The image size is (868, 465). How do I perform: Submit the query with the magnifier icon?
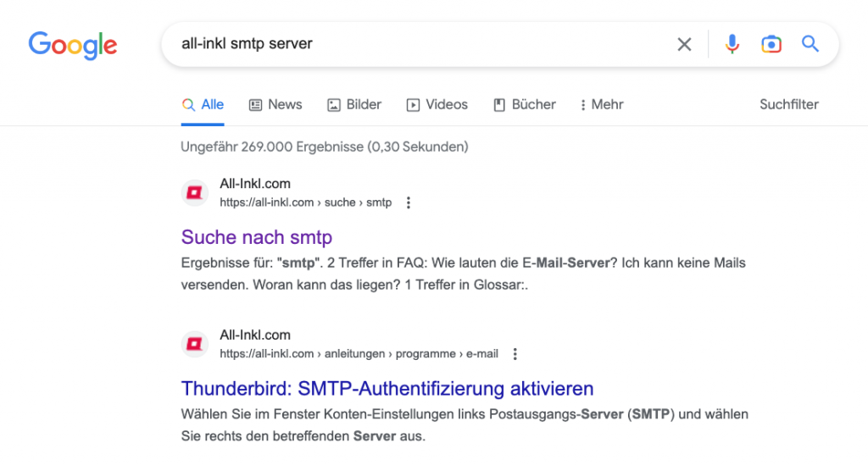pos(810,44)
